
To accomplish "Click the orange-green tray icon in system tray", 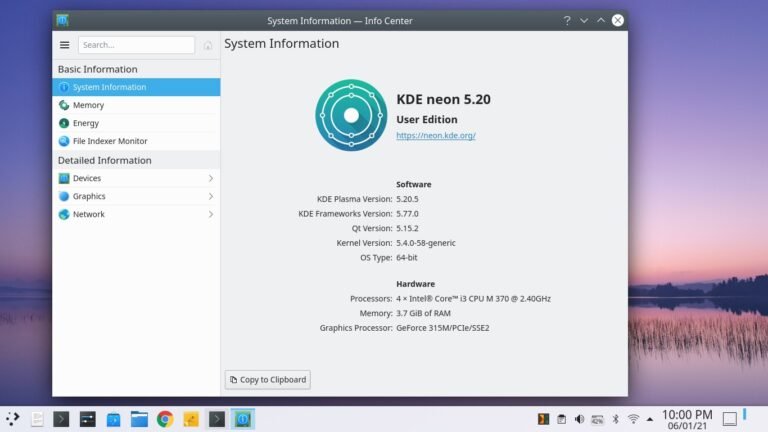I will (543, 419).
